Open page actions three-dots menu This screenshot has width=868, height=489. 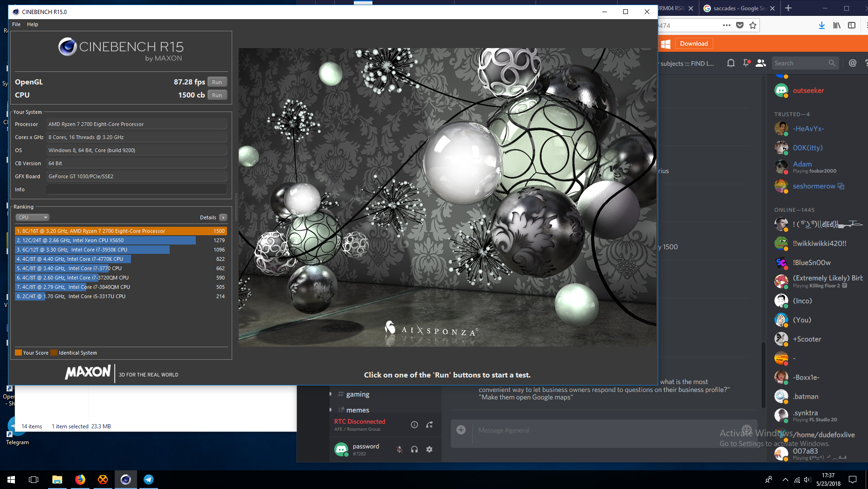click(x=727, y=25)
